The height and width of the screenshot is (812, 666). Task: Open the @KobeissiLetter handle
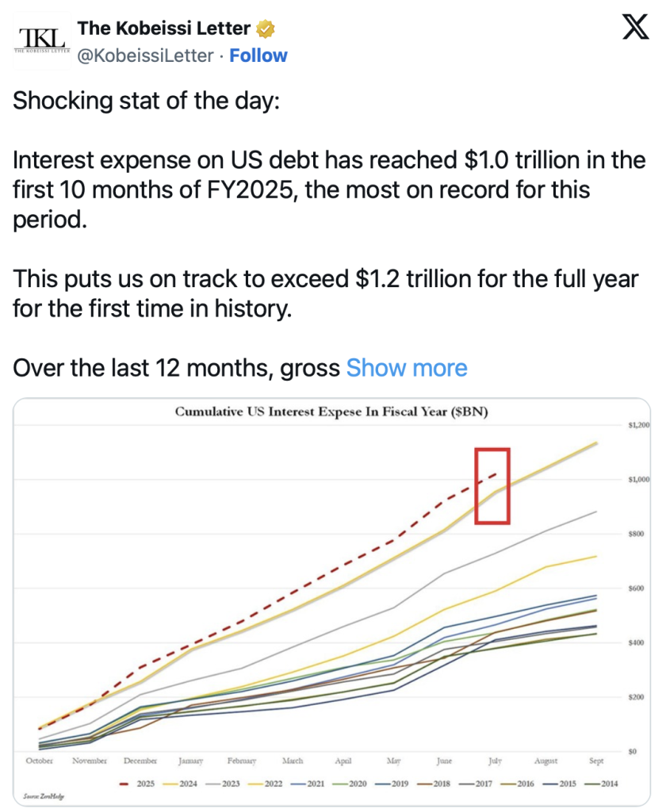(x=145, y=56)
